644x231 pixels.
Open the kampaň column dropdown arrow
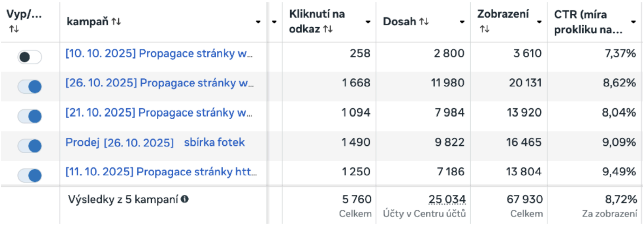(258, 22)
